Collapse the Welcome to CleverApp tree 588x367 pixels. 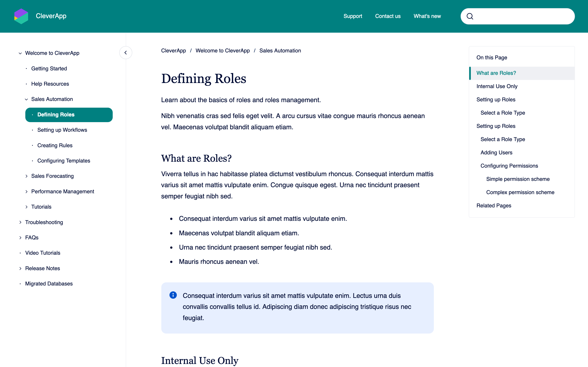[20, 53]
